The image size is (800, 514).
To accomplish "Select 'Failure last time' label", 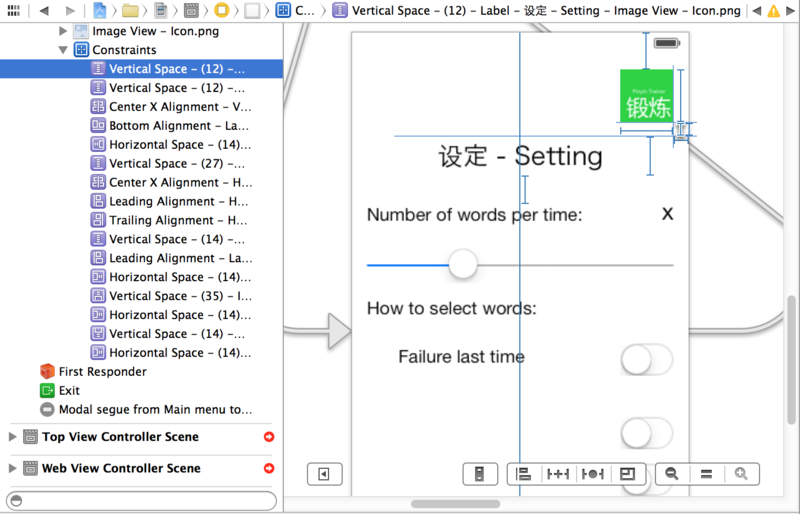I will [x=461, y=356].
